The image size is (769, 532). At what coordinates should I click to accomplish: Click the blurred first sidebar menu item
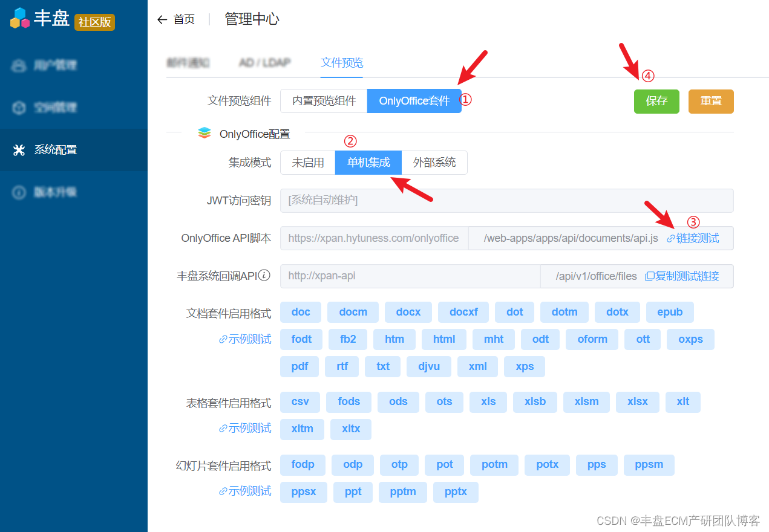(x=74, y=65)
